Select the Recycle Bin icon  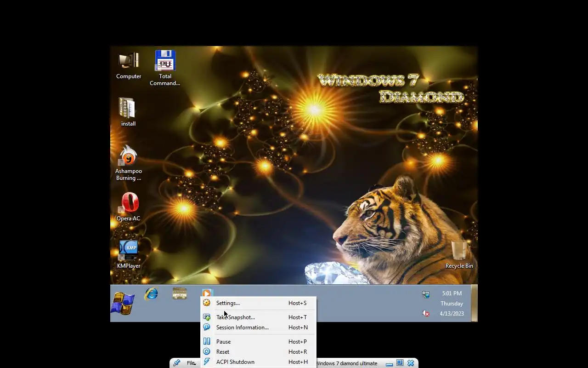click(459, 254)
